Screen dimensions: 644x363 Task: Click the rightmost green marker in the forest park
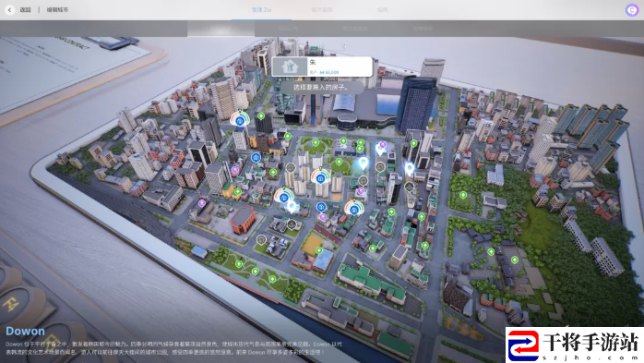click(x=515, y=260)
